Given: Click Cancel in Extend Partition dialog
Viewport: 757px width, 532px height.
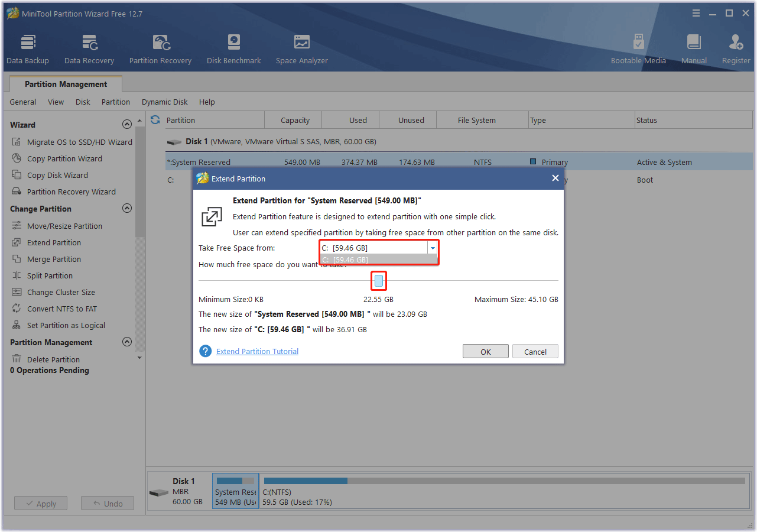Looking at the screenshot, I should [535, 351].
